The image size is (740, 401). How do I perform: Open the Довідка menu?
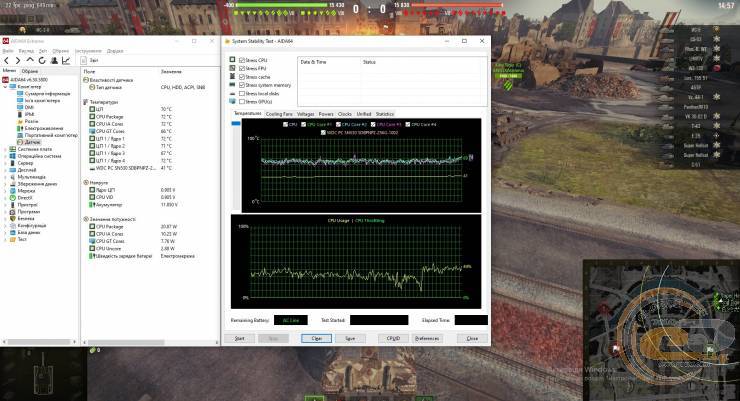pyautogui.click(x=115, y=51)
